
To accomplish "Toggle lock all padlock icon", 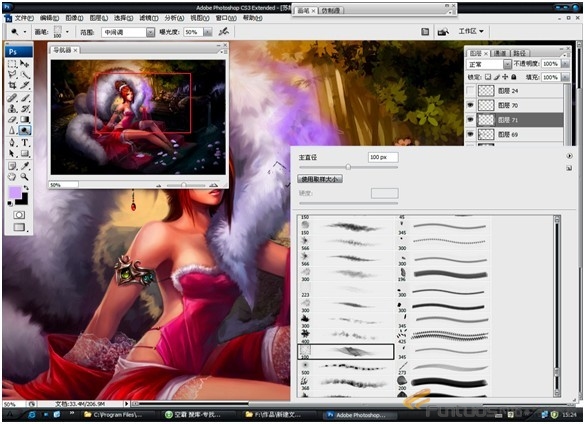I will coord(514,77).
